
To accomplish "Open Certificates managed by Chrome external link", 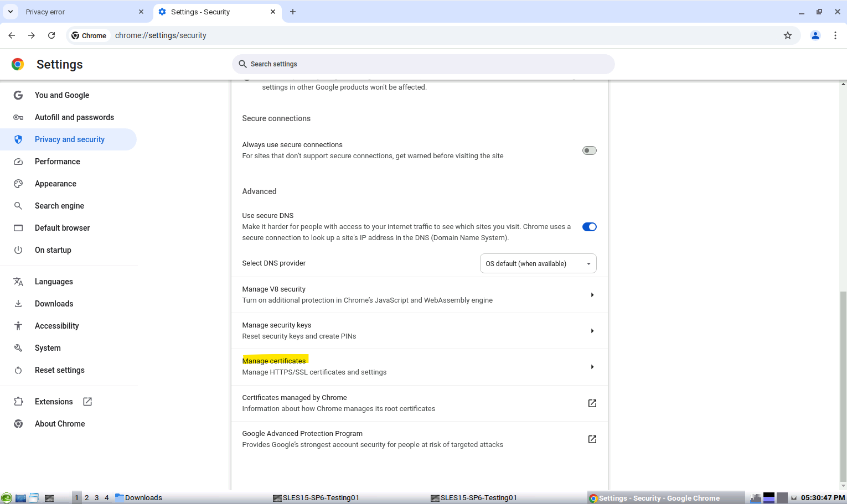I will click(x=592, y=403).
